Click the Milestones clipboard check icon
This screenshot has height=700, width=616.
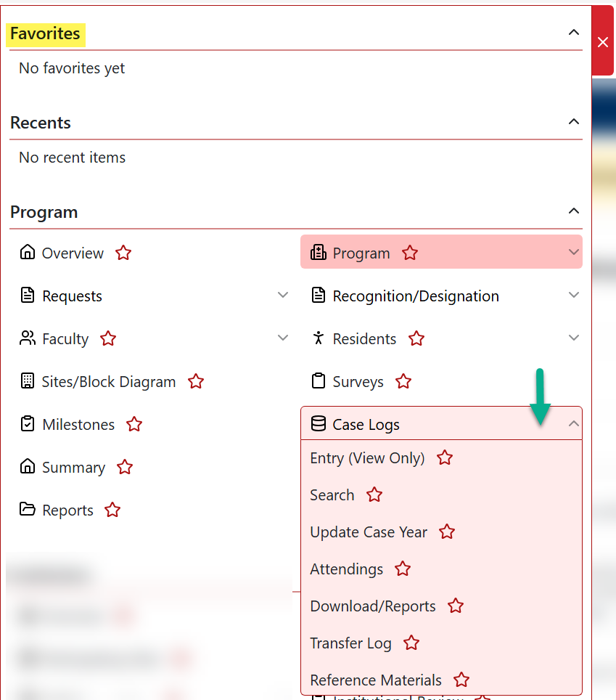pos(28,423)
